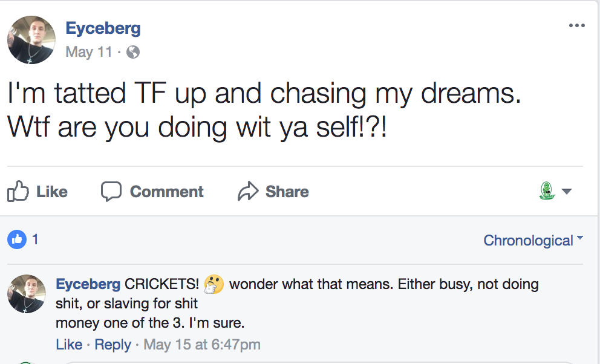Like the CRICKETS comment
Image resolution: width=600 pixels, height=364 pixels.
pyautogui.click(x=68, y=345)
